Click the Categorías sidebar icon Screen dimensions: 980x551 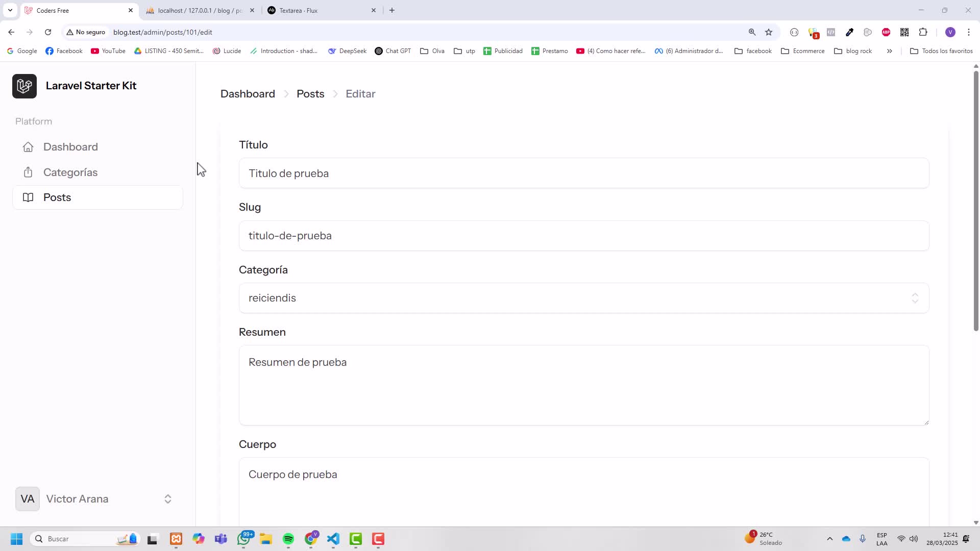(x=28, y=172)
